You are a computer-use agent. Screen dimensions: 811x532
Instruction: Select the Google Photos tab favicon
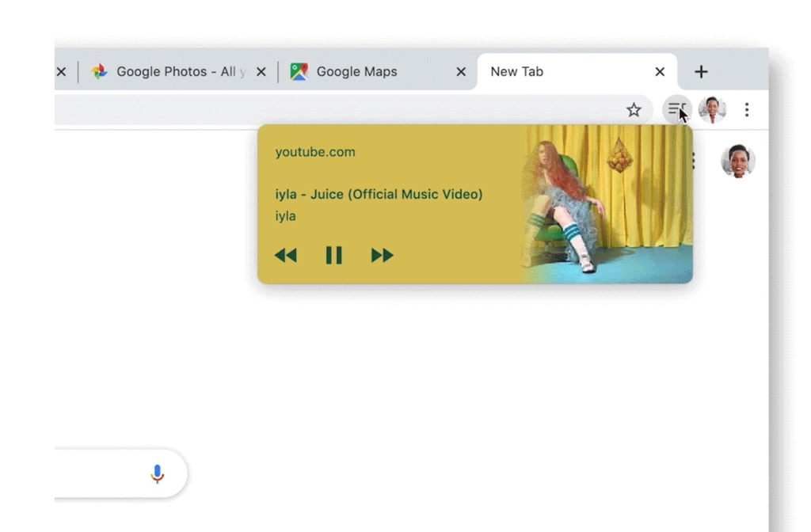[99, 71]
